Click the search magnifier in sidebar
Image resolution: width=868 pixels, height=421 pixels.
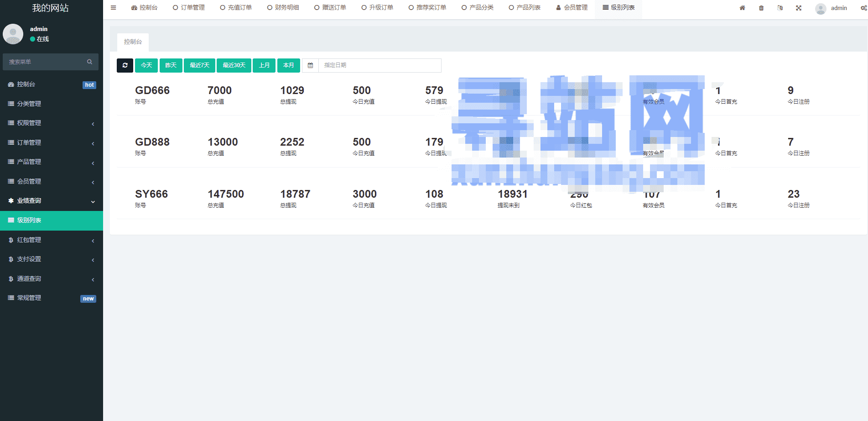pos(89,62)
